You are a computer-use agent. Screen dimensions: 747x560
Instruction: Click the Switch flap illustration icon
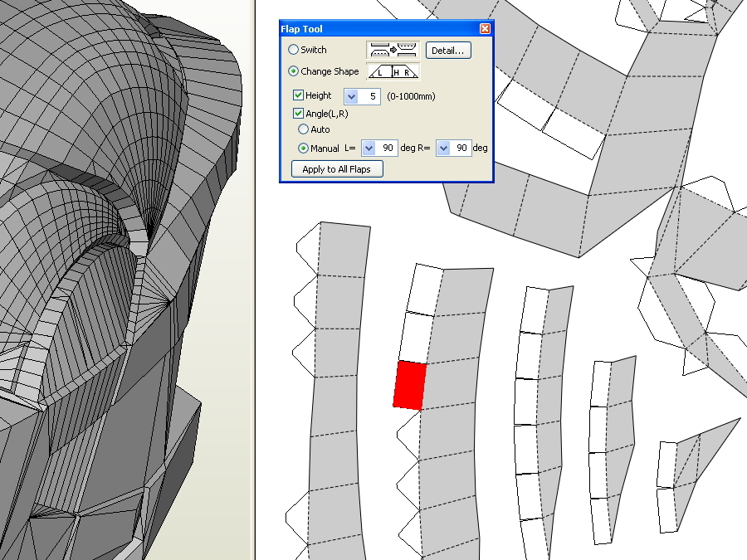point(393,50)
